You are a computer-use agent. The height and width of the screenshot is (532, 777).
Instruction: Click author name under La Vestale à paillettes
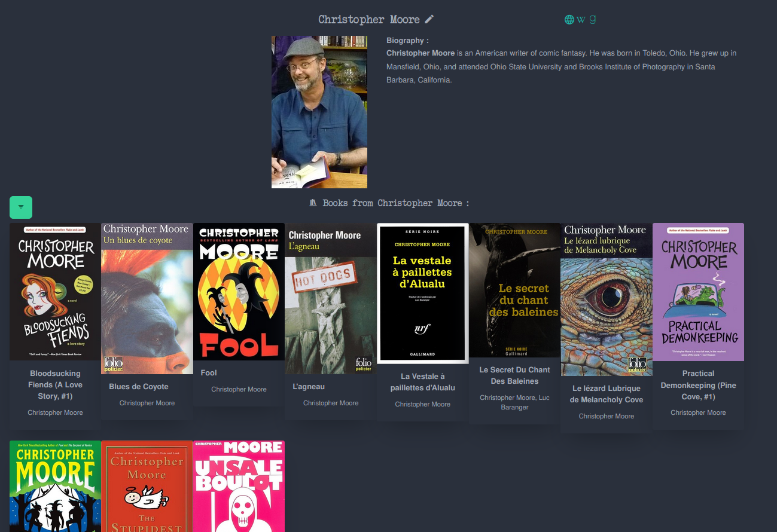(423, 404)
